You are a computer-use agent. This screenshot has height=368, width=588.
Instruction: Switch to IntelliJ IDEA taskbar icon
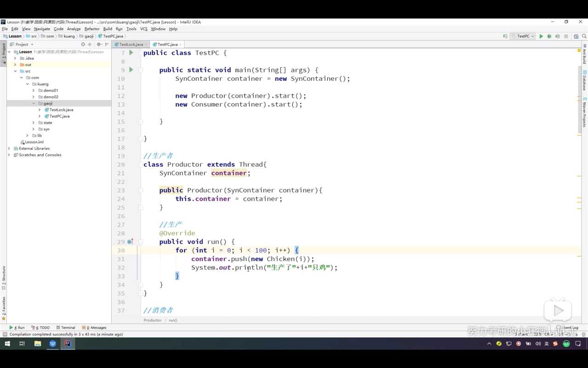[x=68, y=344]
